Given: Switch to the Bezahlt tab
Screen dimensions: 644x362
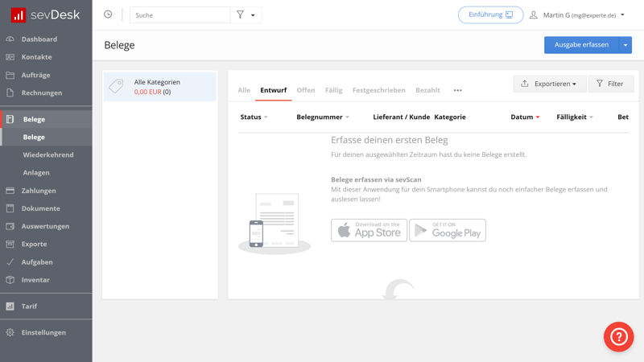Looking at the screenshot, I should pyautogui.click(x=427, y=90).
